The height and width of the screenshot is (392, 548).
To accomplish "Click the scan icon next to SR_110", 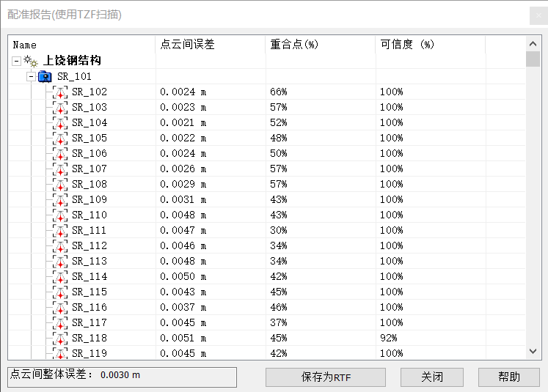I will tap(60, 215).
